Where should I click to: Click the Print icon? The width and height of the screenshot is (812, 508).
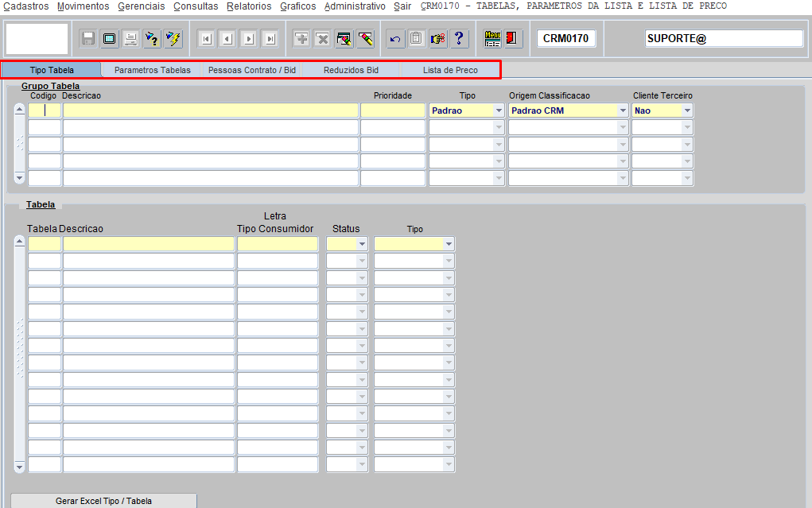click(130, 39)
